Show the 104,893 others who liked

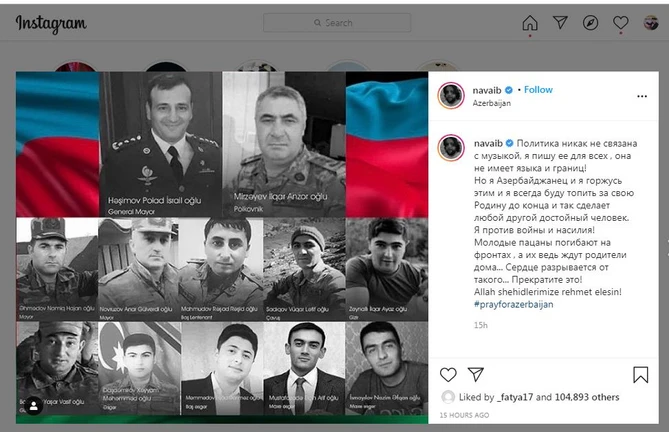pyautogui.click(x=587, y=397)
